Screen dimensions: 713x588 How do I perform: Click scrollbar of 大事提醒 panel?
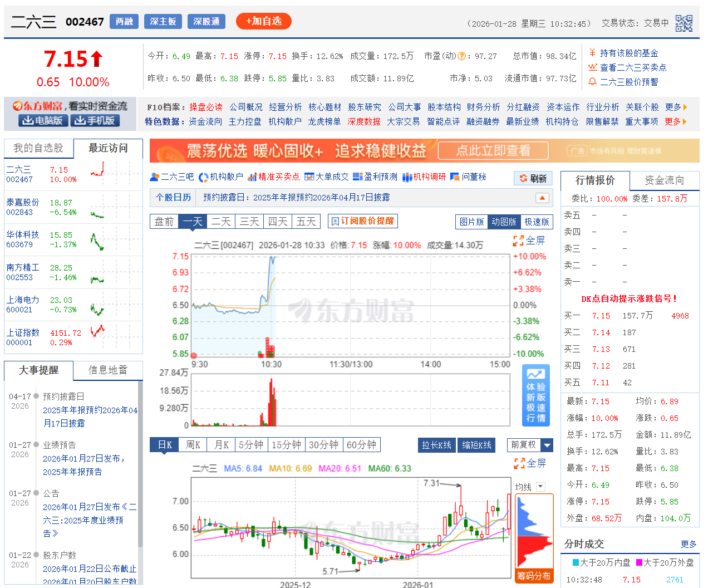pyautogui.click(x=140, y=465)
